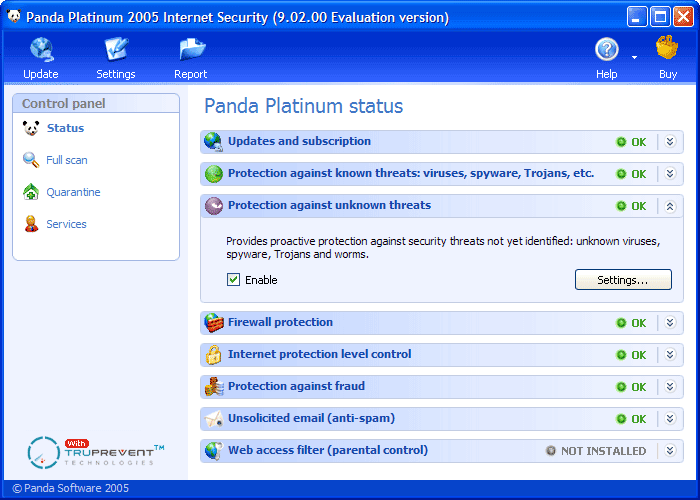Click the Update toolbar label
Image resolution: width=700 pixels, height=500 pixels.
tap(41, 74)
